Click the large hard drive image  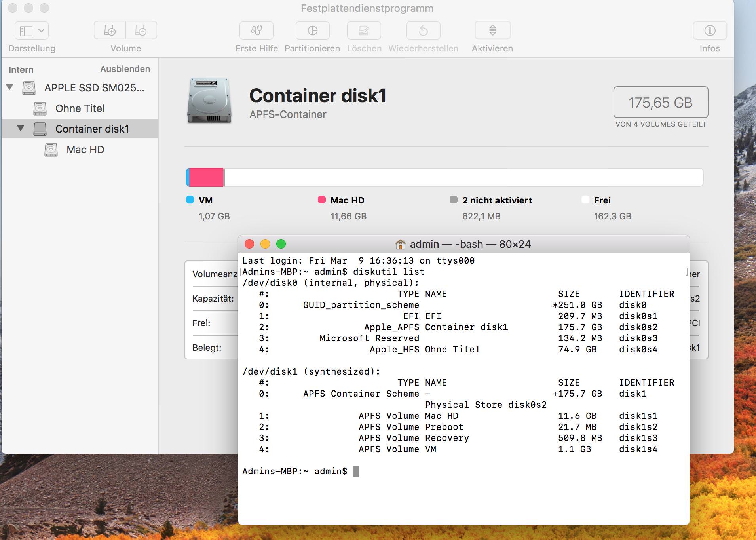(x=209, y=101)
